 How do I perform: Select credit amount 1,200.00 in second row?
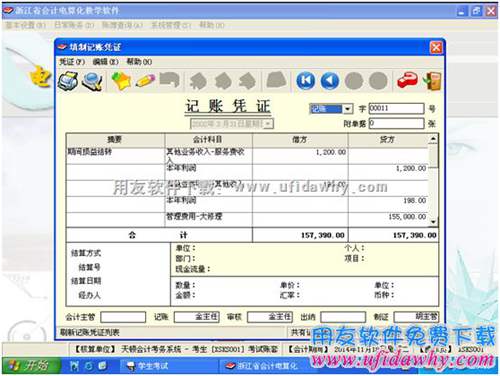click(388, 172)
